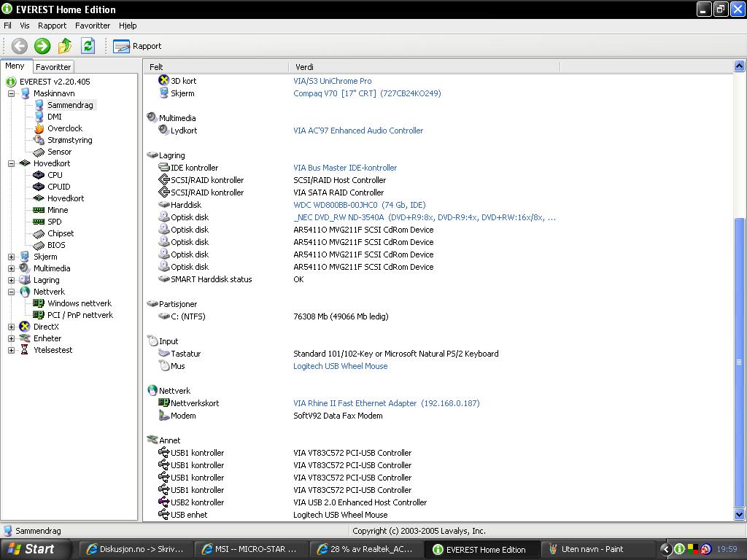Click the Felt column header
Screen dimensions: 747x560
pyautogui.click(x=216, y=67)
